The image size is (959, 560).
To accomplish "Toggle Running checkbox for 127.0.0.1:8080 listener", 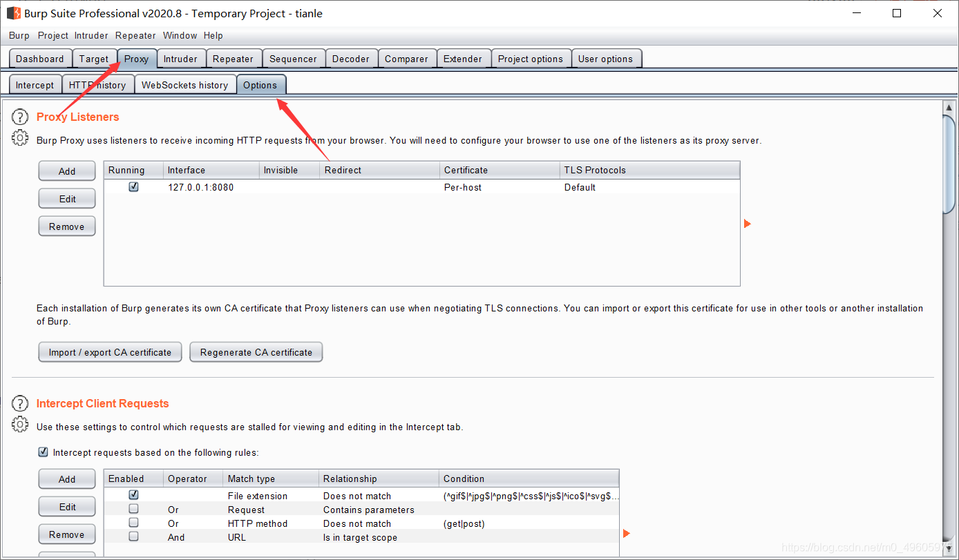I will click(x=134, y=187).
